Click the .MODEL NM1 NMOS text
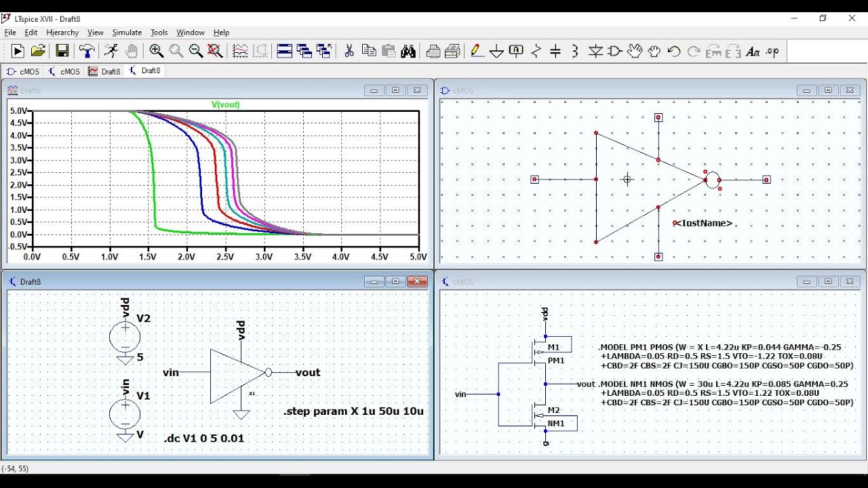Screen dimensions: 868x488 tap(727, 393)
